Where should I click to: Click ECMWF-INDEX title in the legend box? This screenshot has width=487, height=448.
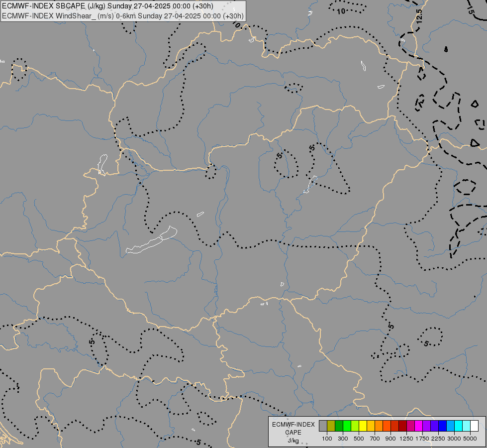(x=293, y=425)
